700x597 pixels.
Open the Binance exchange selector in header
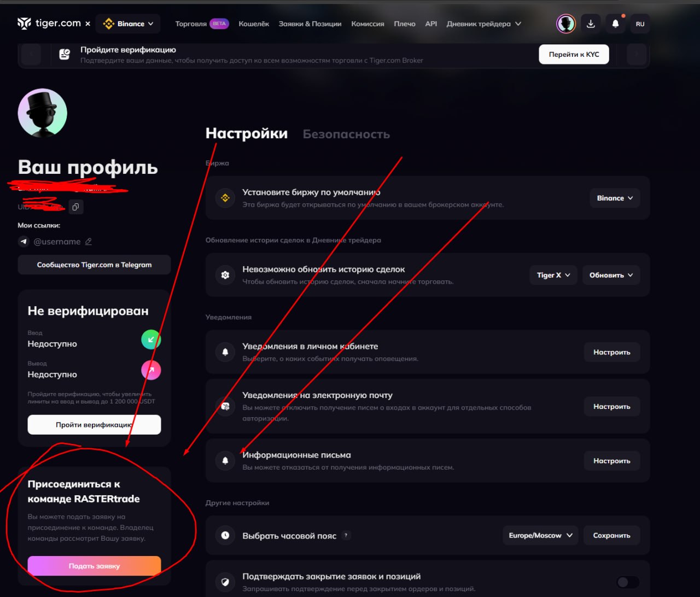(x=128, y=24)
